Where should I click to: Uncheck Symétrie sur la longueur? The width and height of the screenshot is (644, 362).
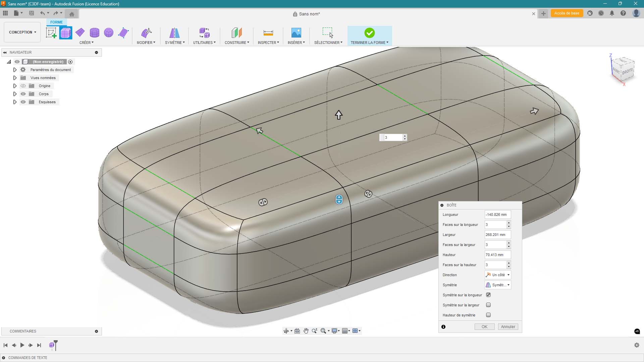click(488, 295)
